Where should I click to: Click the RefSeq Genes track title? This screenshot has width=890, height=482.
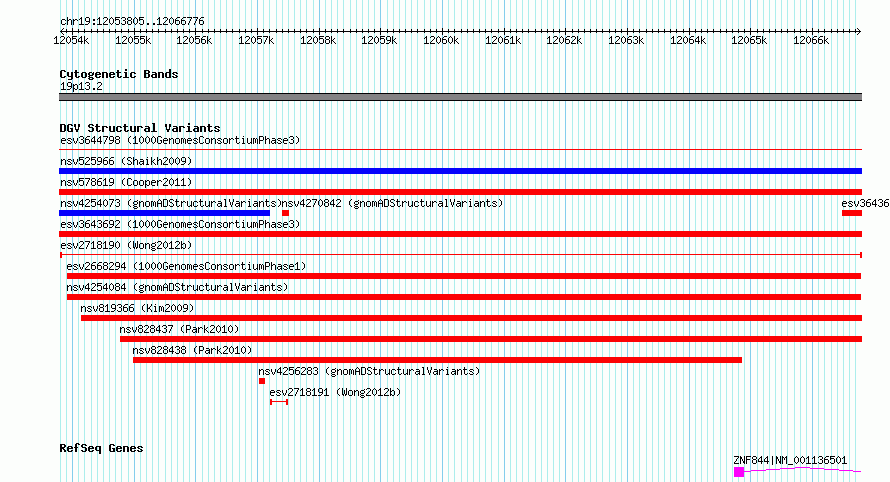tap(101, 448)
